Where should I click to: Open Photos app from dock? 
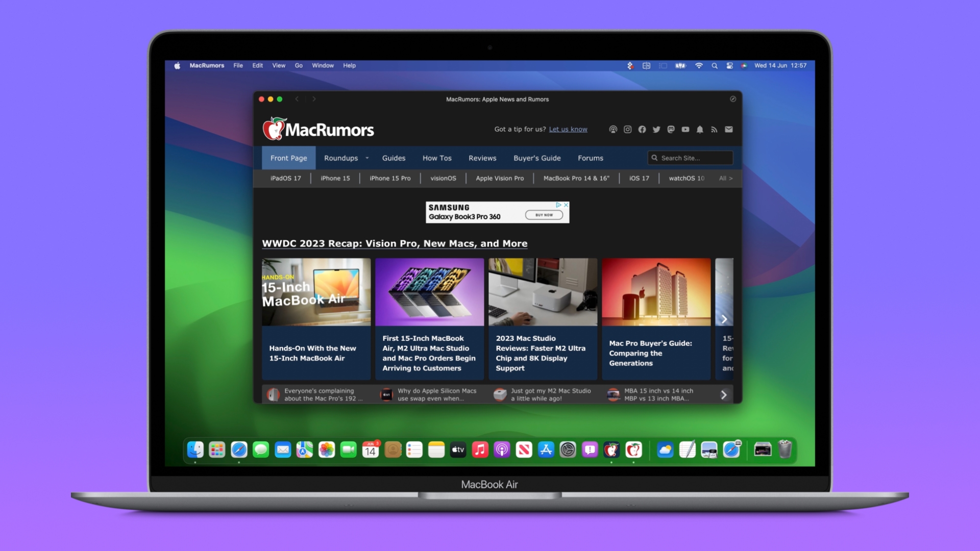[326, 449]
